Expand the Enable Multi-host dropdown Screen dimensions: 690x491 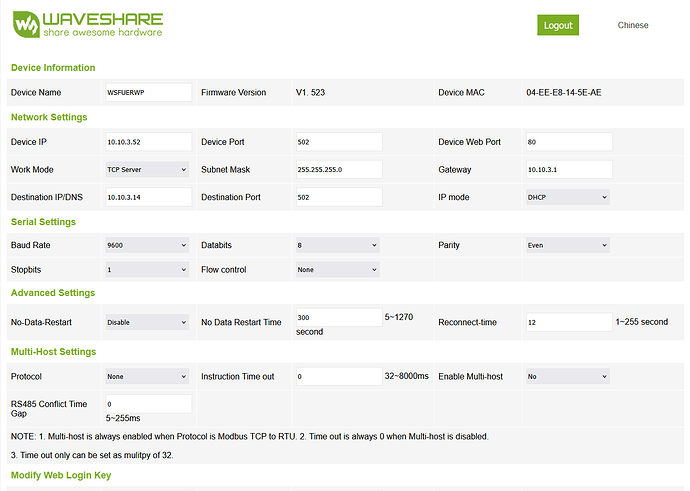tap(568, 376)
